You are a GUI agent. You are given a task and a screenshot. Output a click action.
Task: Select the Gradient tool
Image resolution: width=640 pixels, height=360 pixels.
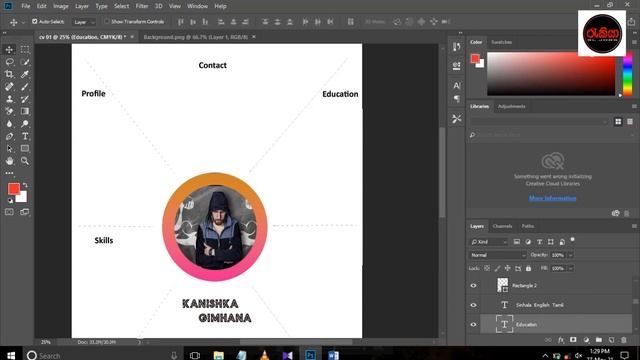(x=25, y=111)
